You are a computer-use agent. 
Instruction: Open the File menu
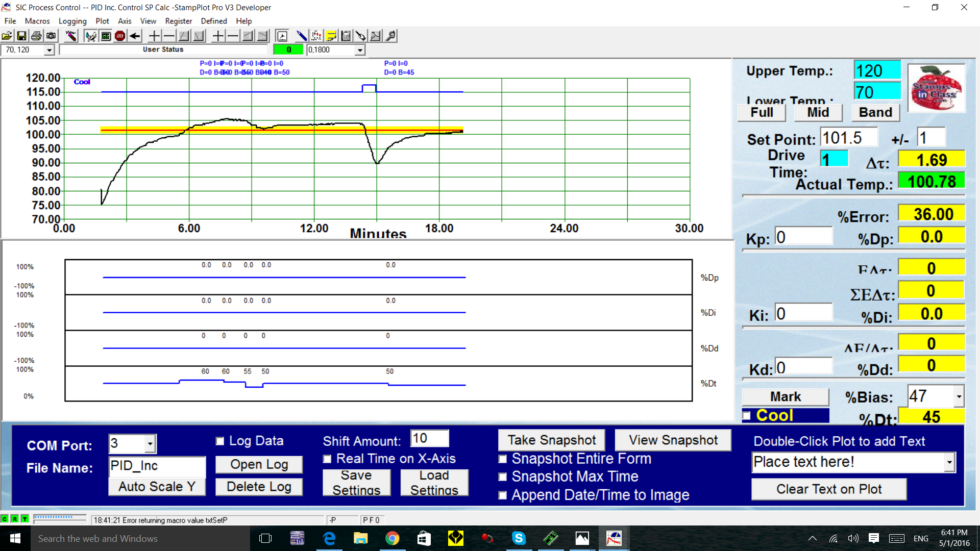(10, 21)
